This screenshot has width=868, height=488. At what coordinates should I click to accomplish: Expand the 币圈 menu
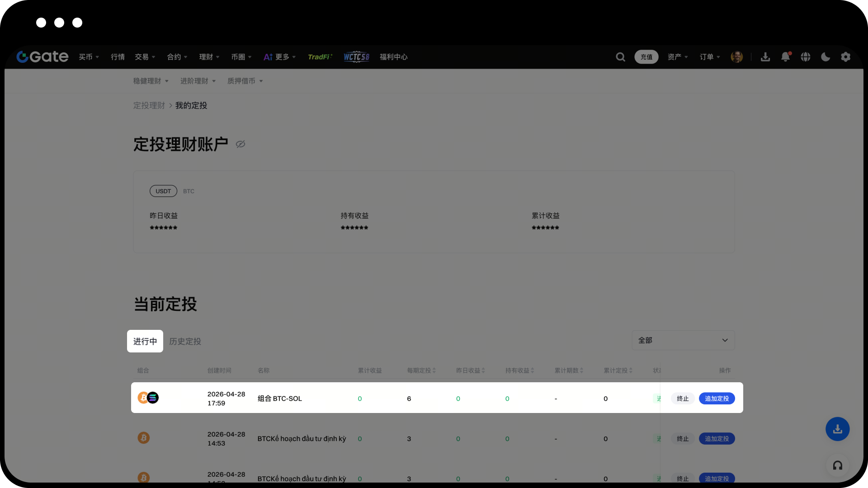tap(241, 57)
